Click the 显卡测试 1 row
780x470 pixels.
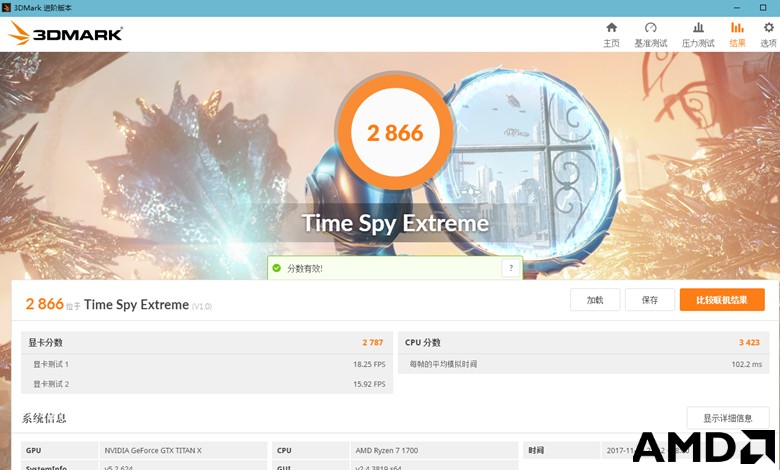tap(206, 364)
